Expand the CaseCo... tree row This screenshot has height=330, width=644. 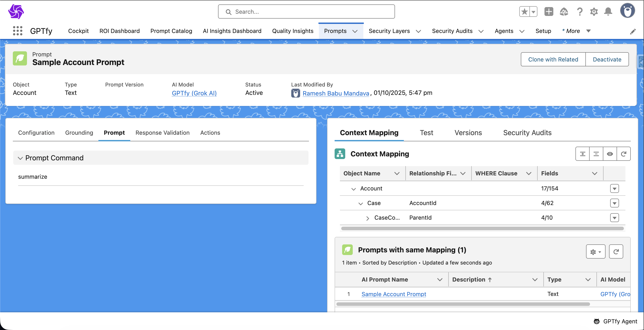[x=367, y=218]
